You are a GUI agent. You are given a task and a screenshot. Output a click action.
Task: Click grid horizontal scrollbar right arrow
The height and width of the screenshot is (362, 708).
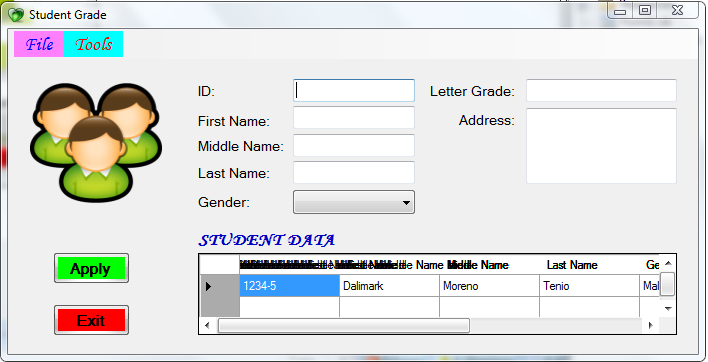651,325
